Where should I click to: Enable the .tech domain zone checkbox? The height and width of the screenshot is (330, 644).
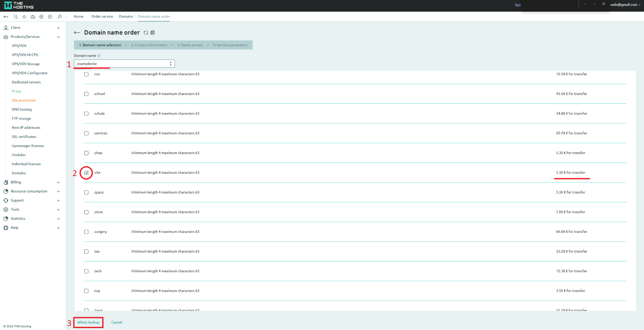click(86, 271)
